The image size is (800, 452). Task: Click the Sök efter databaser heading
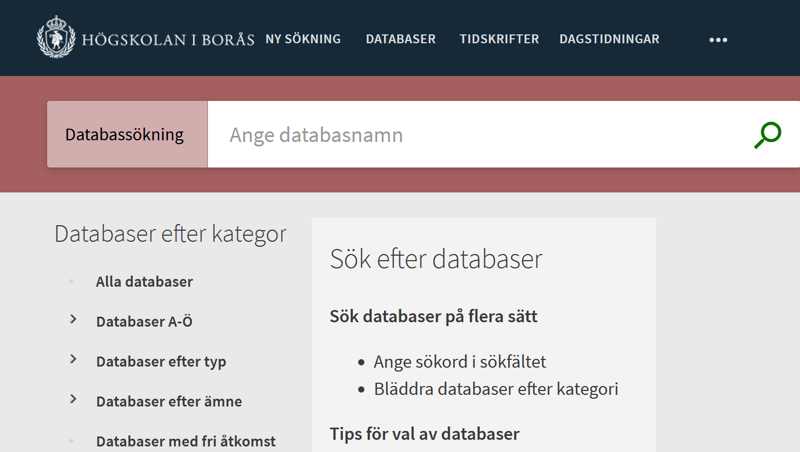point(436,259)
